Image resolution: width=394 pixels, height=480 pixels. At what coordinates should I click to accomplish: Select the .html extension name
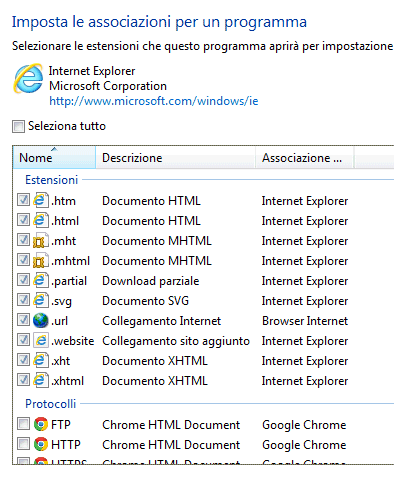pyautogui.click(x=65, y=221)
